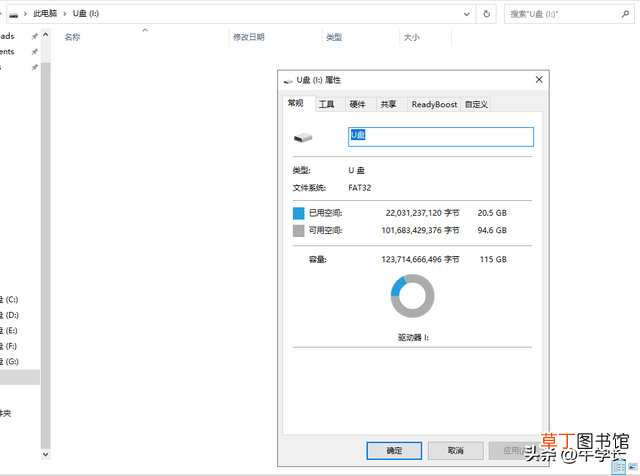Click the 101,683,429,376 字节 free bytes value
The image size is (640, 476).
click(x=420, y=230)
